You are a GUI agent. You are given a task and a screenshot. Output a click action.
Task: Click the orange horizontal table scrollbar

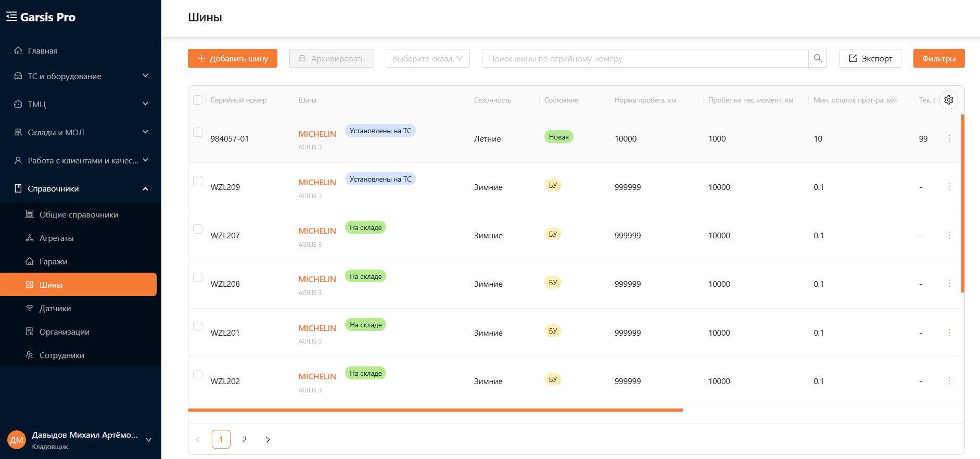[435, 410]
